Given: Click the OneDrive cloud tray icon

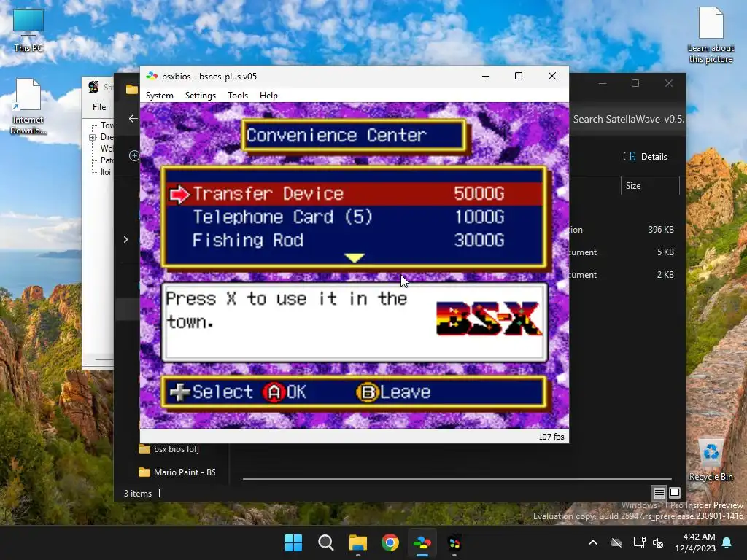Looking at the screenshot, I should 616,542.
